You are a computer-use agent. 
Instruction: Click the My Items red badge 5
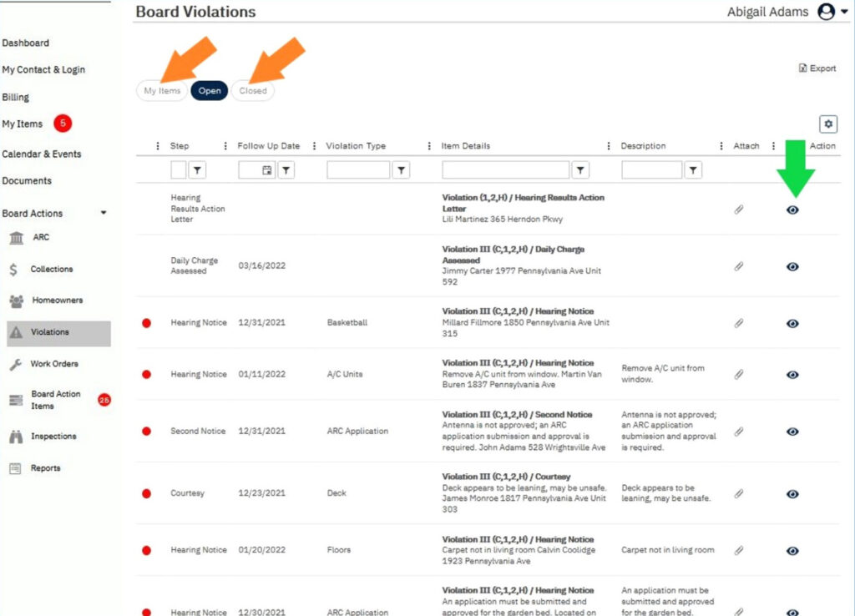pyautogui.click(x=63, y=124)
